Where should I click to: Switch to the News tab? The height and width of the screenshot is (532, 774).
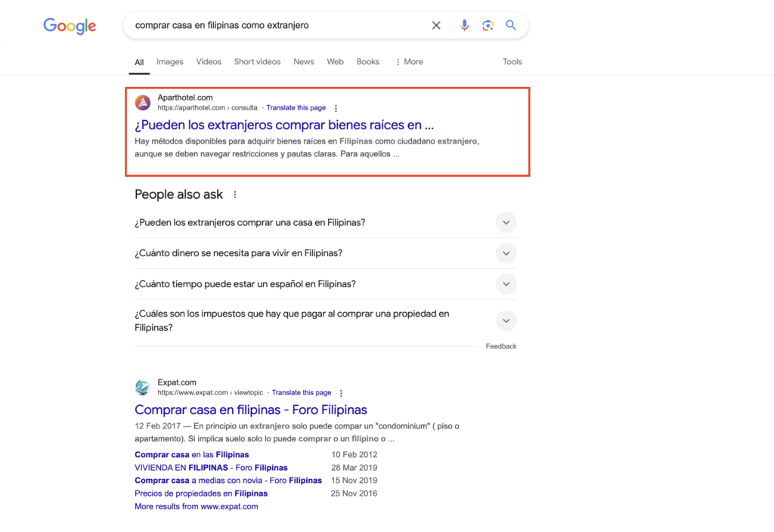(x=304, y=62)
